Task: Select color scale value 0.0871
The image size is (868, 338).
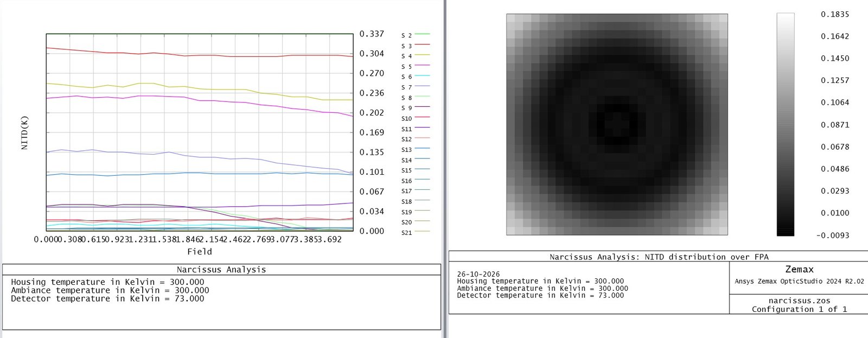Action: pyautogui.click(x=835, y=125)
